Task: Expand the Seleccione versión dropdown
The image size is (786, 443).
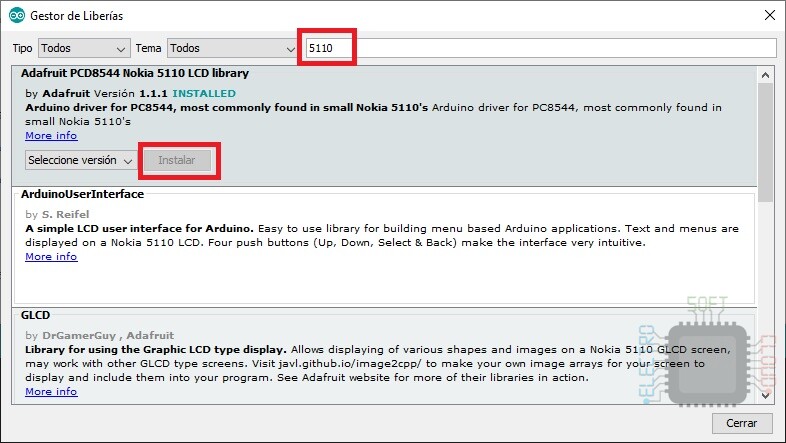Action: pos(80,160)
